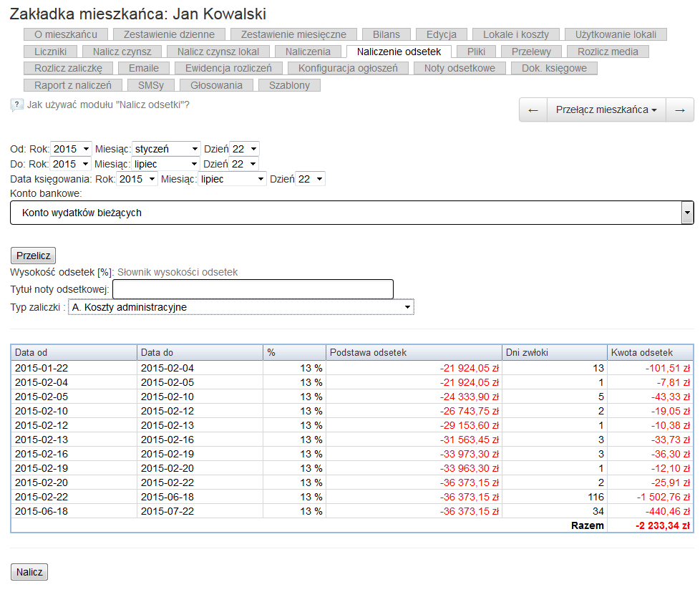Open 'Nalicz czynsz lokal' tab
Viewport: 700px width, 592px height.
218,52
